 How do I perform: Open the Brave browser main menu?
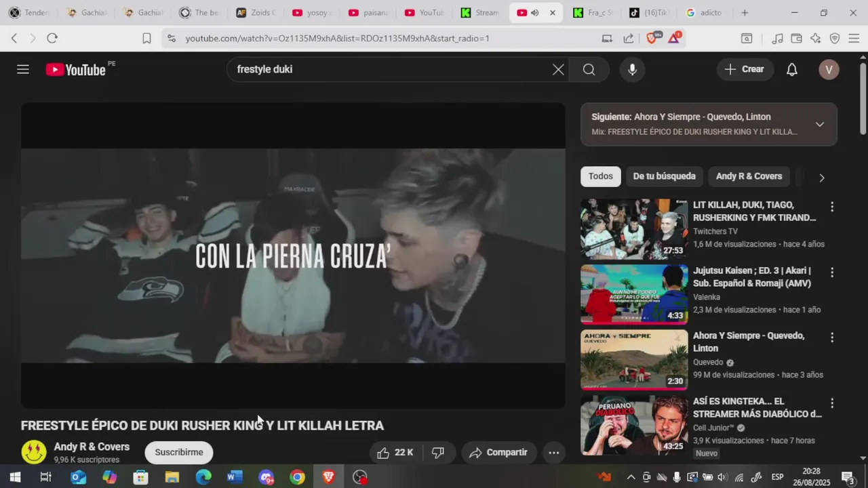pyautogui.click(x=854, y=38)
